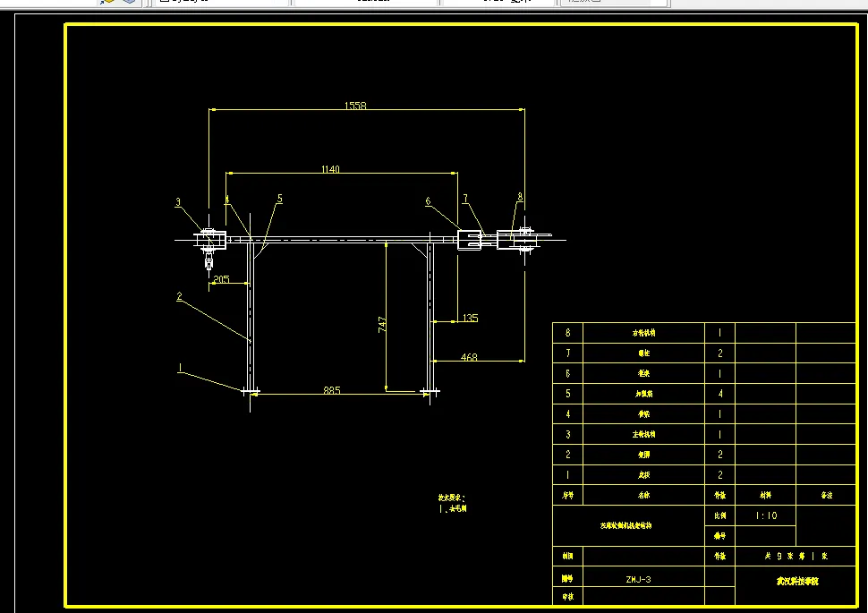Click serial number 3 in the parts list

[x=568, y=434]
